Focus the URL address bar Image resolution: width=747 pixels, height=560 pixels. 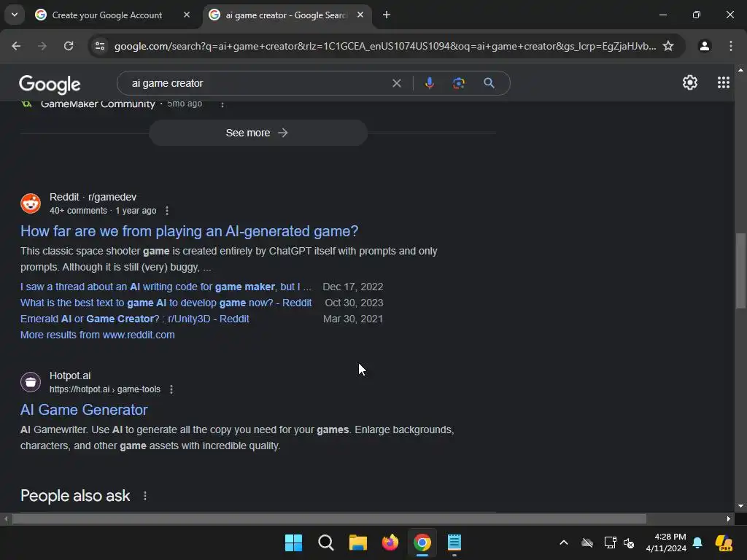[385, 46]
